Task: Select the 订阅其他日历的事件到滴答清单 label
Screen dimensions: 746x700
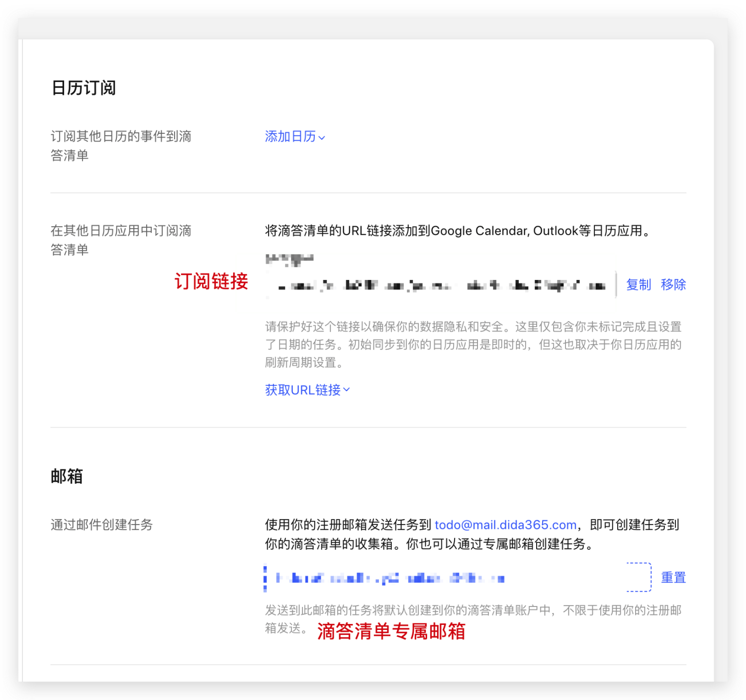Action: (x=121, y=146)
